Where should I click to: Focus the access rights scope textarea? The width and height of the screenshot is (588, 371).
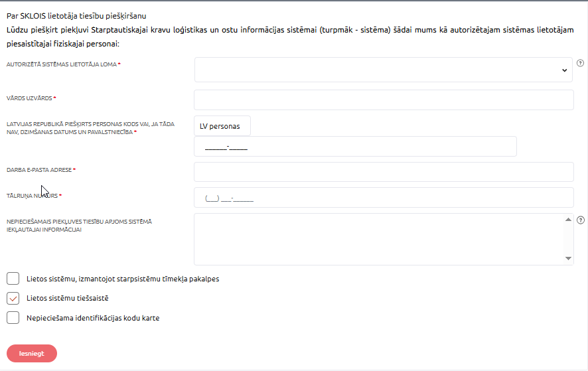[378, 239]
